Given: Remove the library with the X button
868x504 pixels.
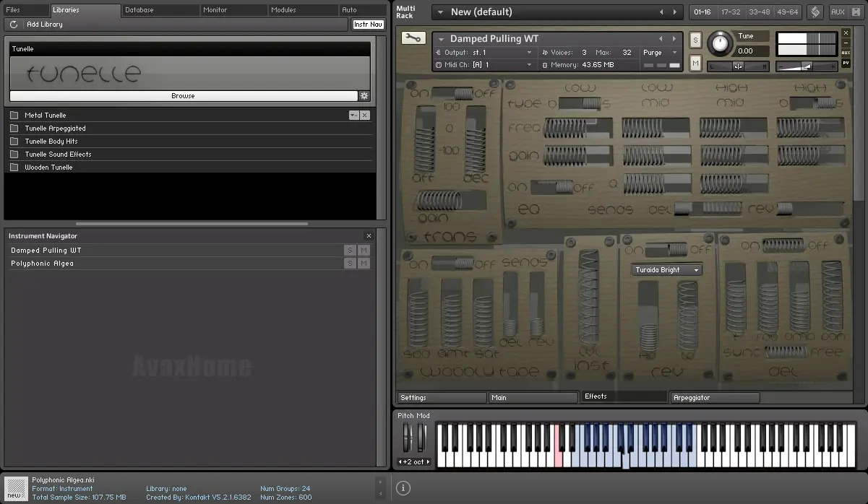Looking at the screenshot, I should [x=365, y=116].
